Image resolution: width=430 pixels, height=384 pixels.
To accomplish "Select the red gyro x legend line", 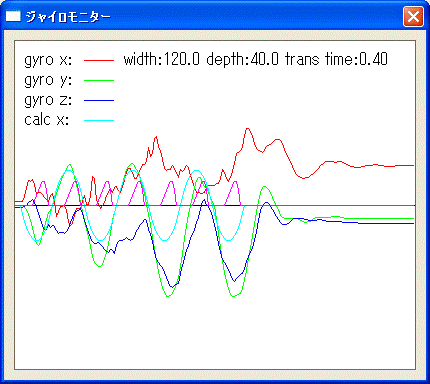I will pyautogui.click(x=99, y=60).
